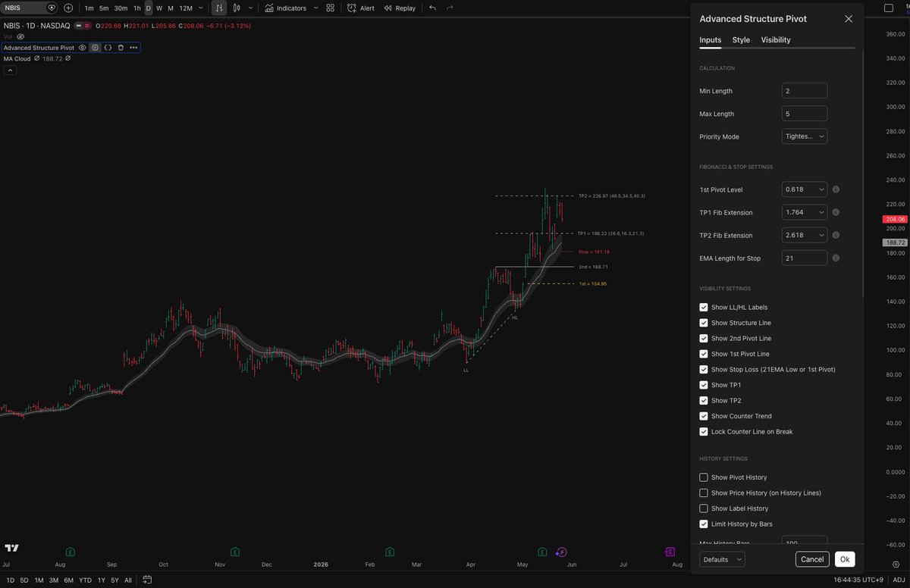This screenshot has height=588, width=910.
Task: Uncheck Show TP2 checkbox
Action: pyautogui.click(x=703, y=401)
